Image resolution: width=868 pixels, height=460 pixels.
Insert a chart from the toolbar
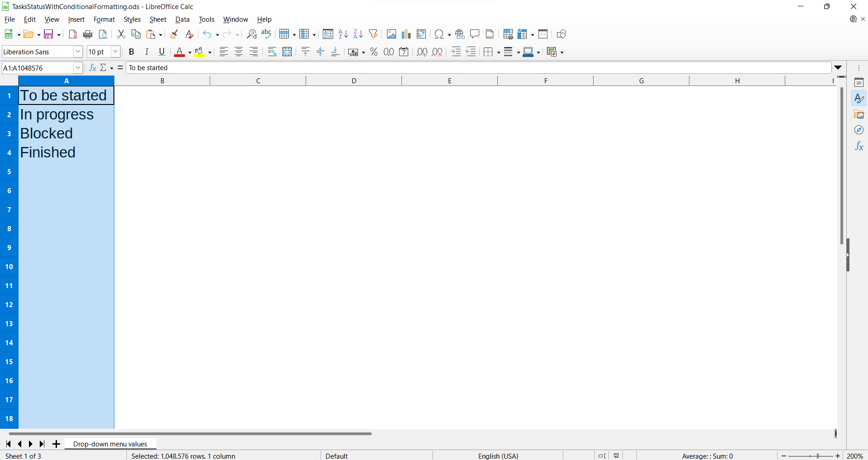[x=406, y=34]
